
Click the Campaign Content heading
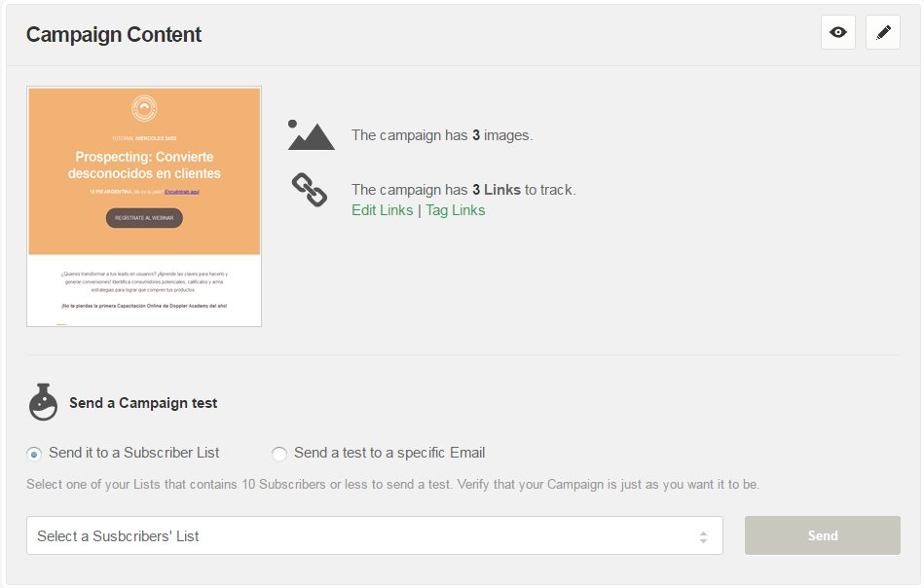tap(114, 34)
